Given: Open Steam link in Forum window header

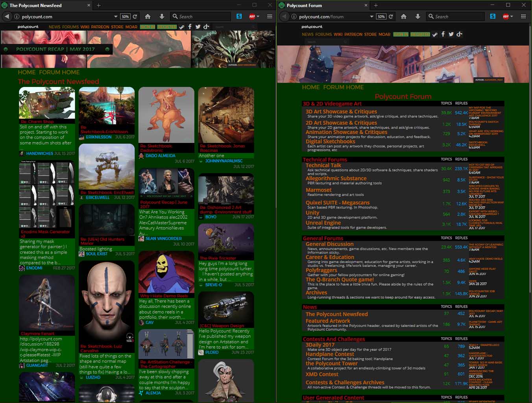Looking at the screenshot, I should [x=435, y=34].
